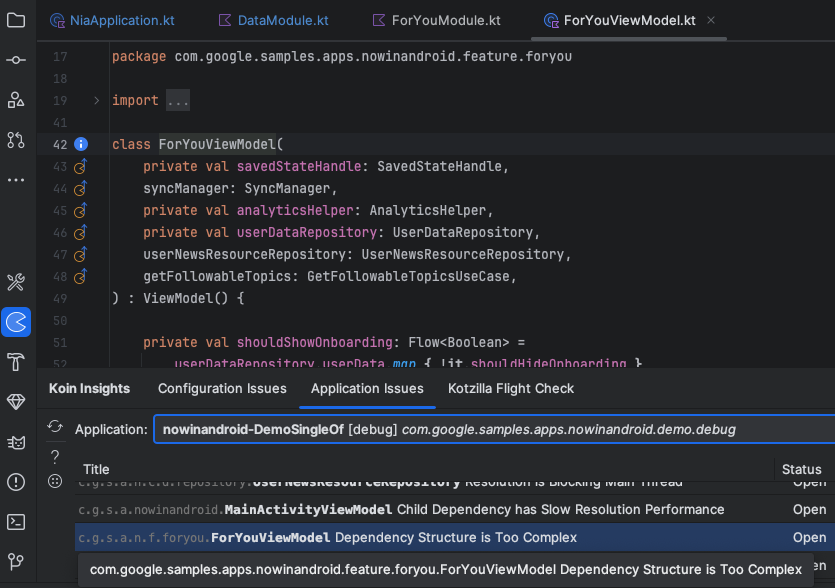This screenshot has height=588, width=835.
Task: Open the Terminal tool window
Action: click(x=16, y=522)
